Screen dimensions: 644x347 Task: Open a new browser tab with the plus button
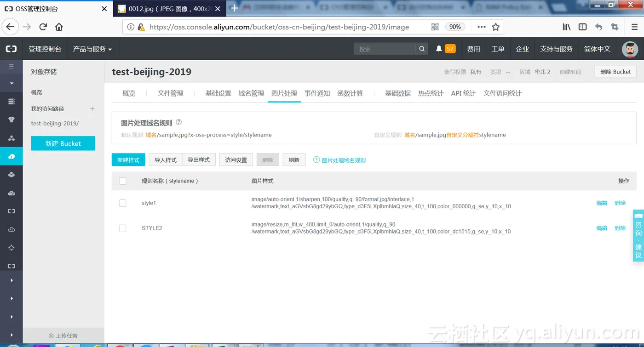click(234, 8)
